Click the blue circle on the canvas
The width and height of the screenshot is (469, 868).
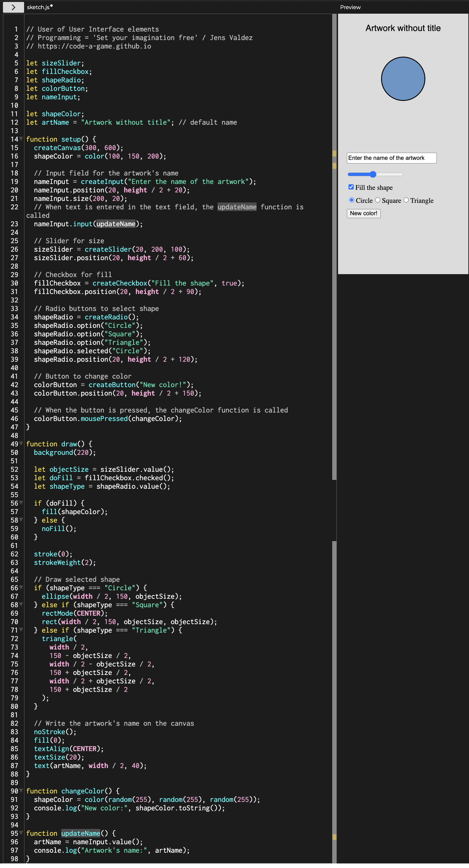(x=403, y=79)
